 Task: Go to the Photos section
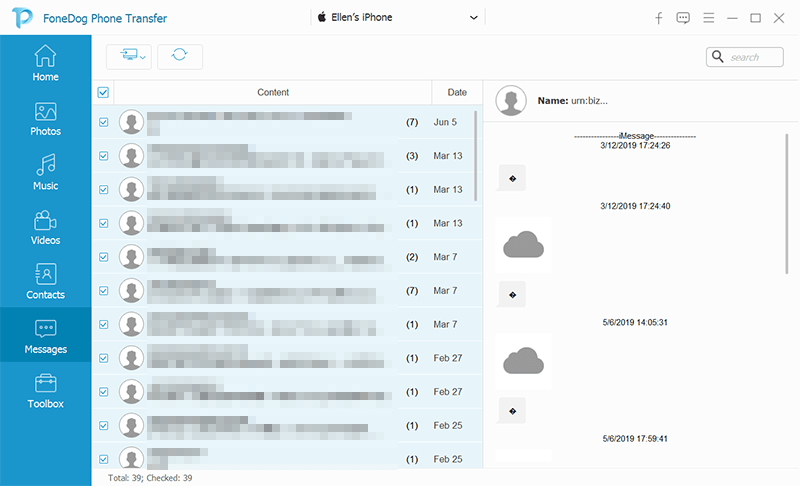[x=45, y=118]
